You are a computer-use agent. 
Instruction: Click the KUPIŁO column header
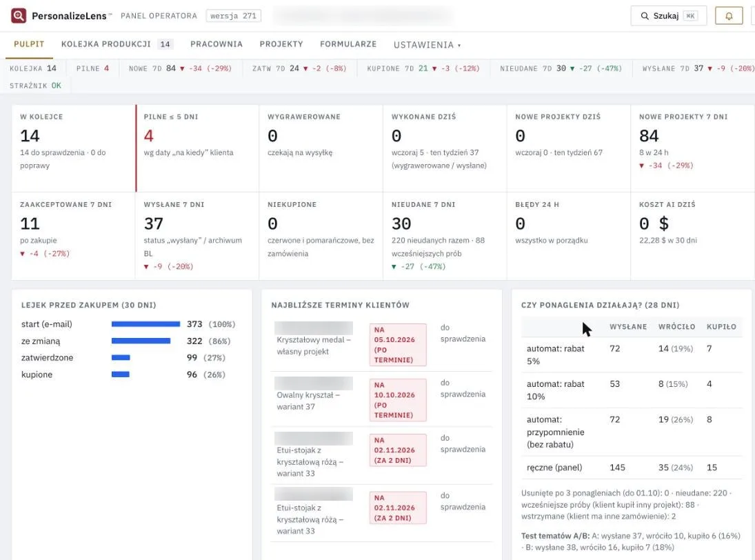(721, 326)
